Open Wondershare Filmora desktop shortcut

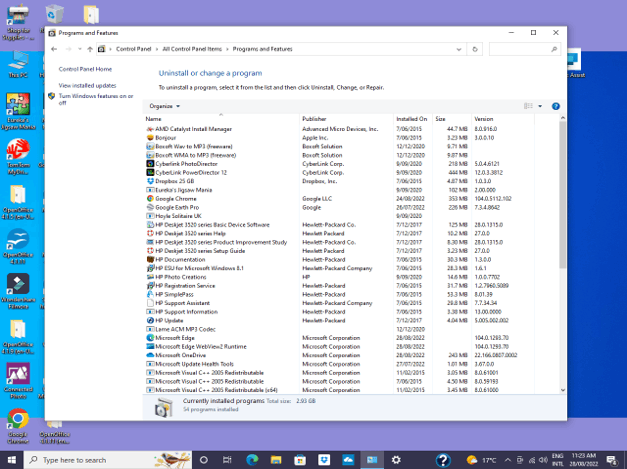coord(18,291)
